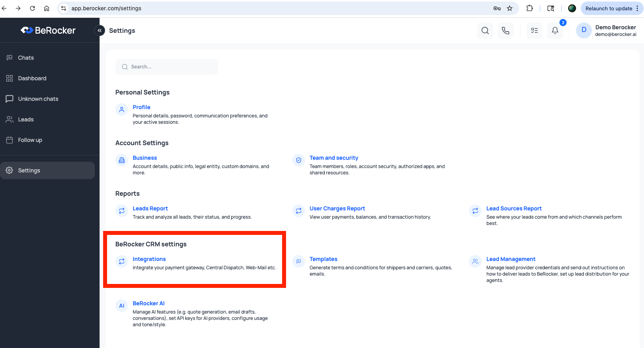The width and height of the screenshot is (644, 348).
Task: Click the browser address bar URL
Action: tap(106, 8)
